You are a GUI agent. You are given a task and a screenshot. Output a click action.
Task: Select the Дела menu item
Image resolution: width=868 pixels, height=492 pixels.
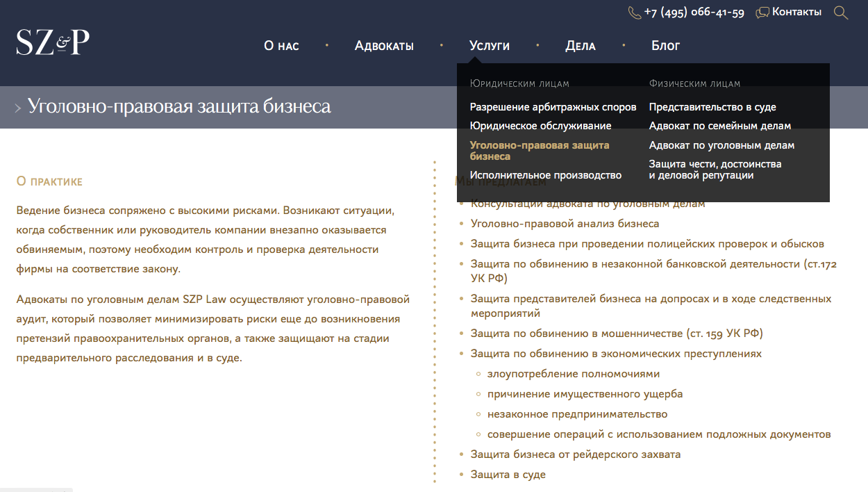[x=581, y=46]
